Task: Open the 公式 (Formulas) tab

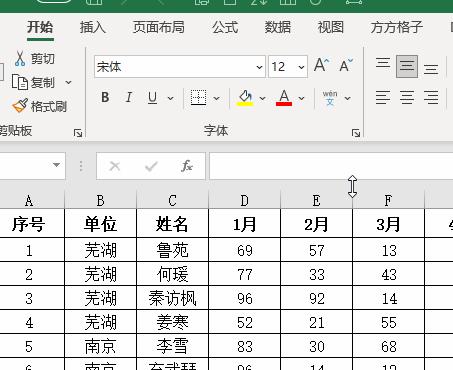Action: (x=225, y=27)
